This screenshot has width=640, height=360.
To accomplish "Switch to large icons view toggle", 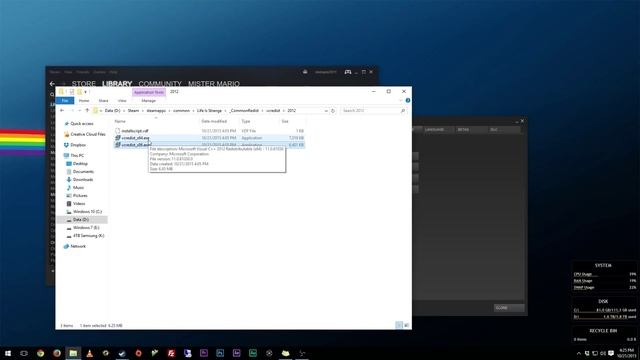I will pos(406,325).
